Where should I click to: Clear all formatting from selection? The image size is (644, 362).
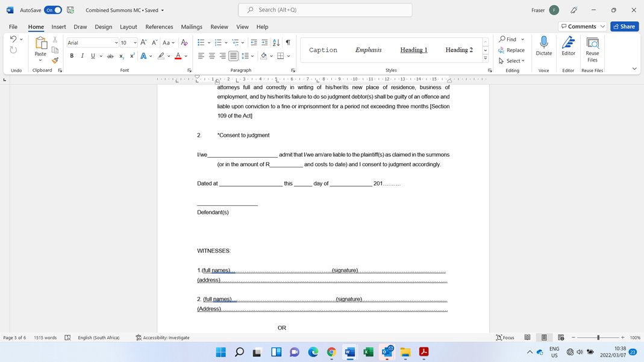coord(184,43)
